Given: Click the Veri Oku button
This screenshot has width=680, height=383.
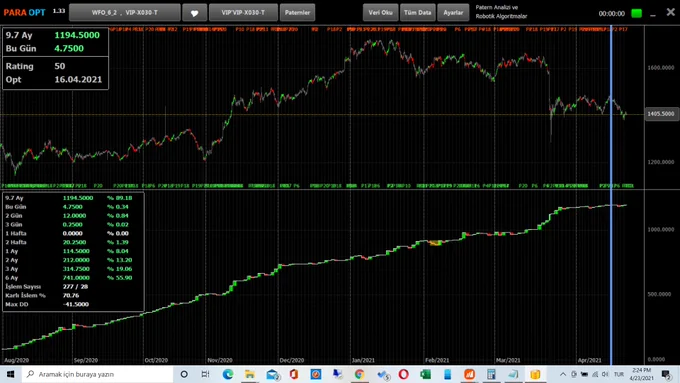Looking at the screenshot, I should tap(380, 13).
